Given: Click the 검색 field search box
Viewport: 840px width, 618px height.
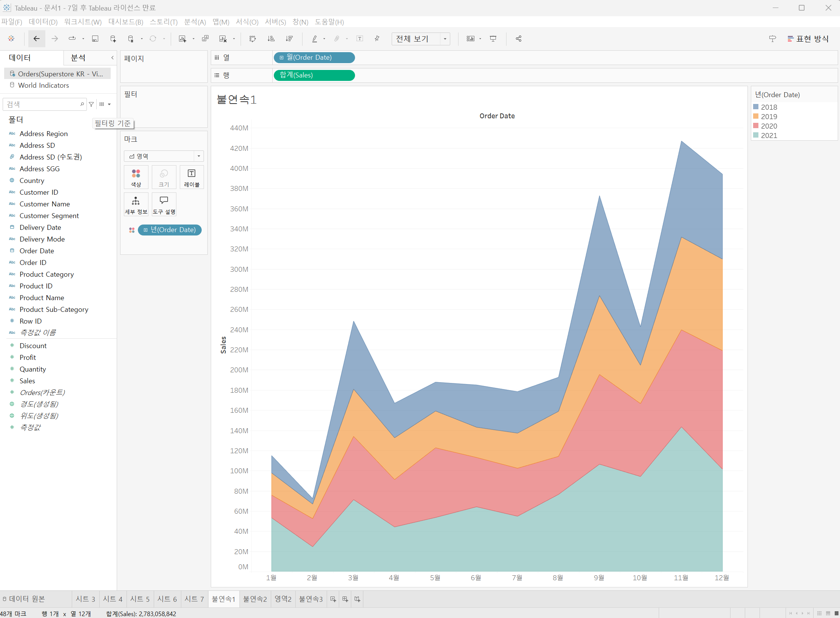Looking at the screenshot, I should (x=42, y=104).
